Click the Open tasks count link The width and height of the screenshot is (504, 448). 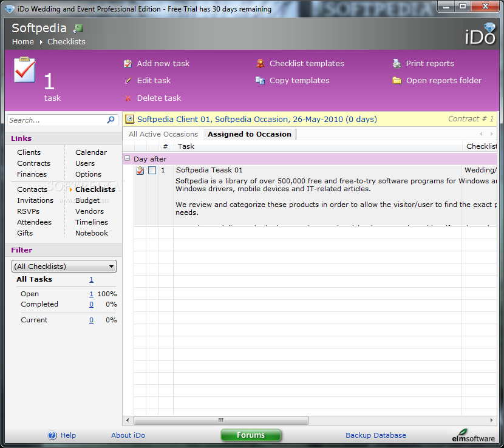coord(91,294)
